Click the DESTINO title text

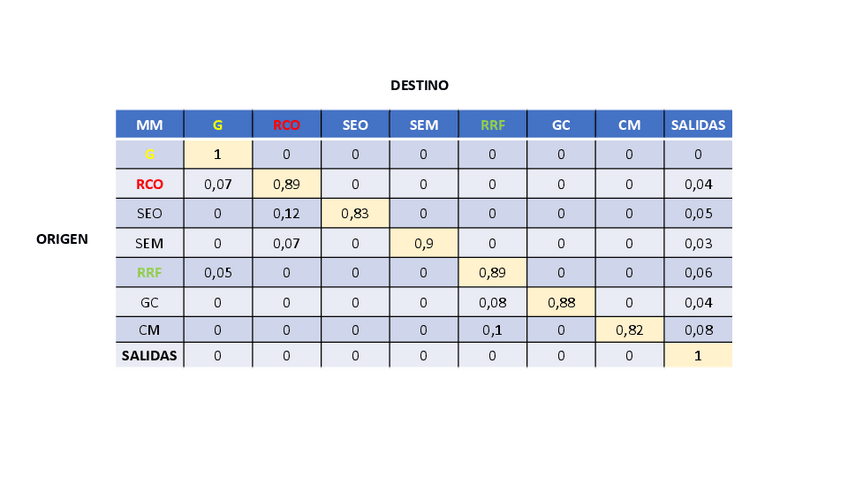(x=420, y=86)
